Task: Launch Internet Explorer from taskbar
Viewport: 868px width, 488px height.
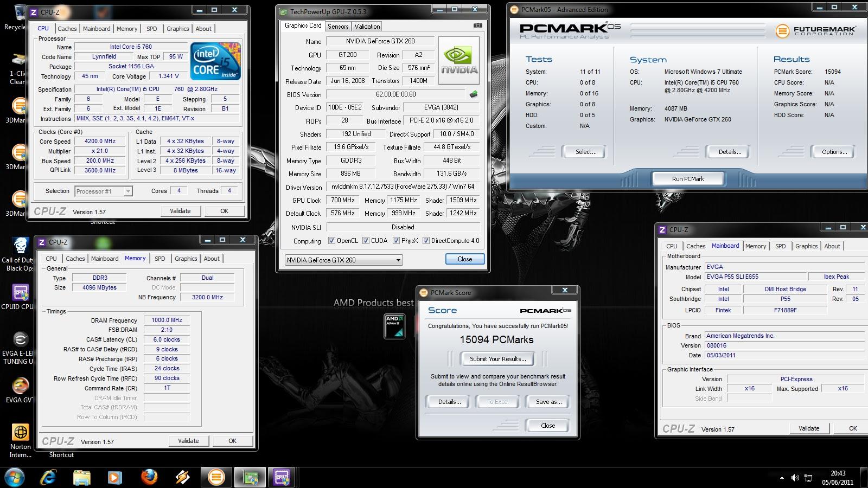Action: pos(49,477)
